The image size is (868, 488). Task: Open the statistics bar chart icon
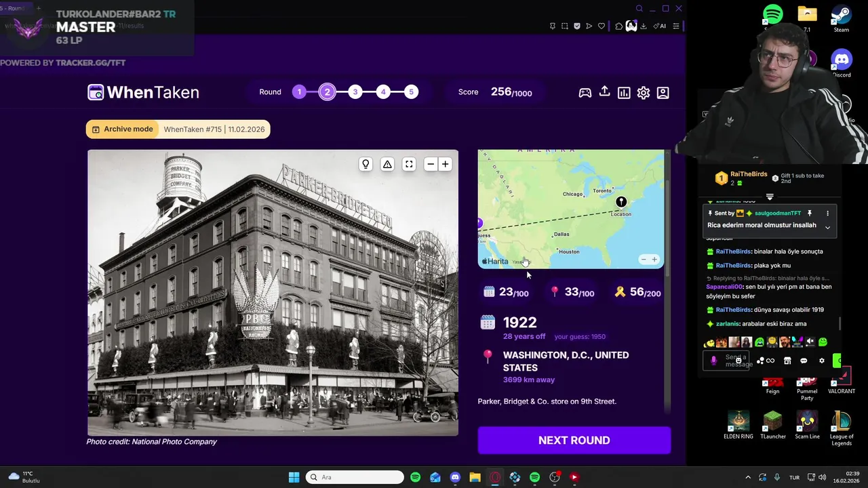[x=624, y=93]
